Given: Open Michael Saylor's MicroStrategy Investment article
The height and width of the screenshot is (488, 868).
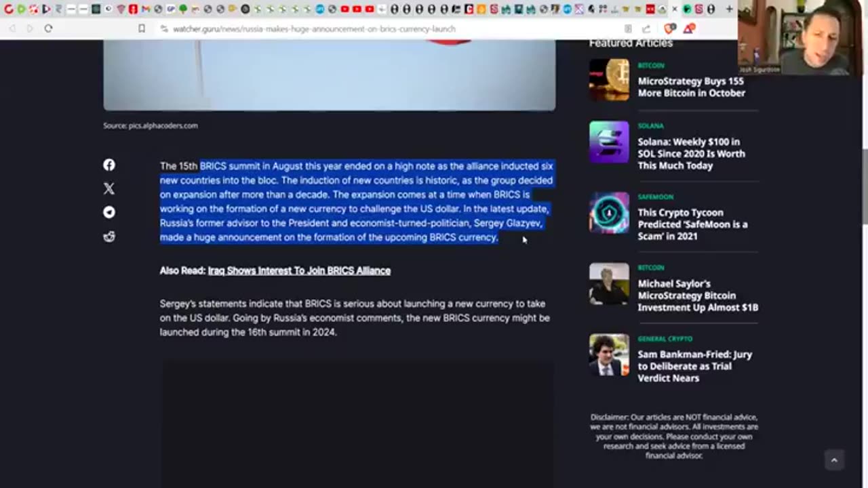Looking at the screenshot, I should point(698,296).
